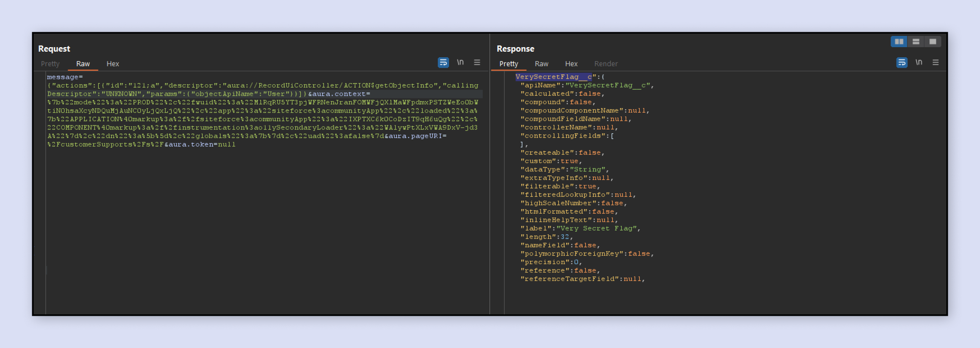Open the Pretty tab for Request
The image size is (980, 348).
(x=50, y=64)
